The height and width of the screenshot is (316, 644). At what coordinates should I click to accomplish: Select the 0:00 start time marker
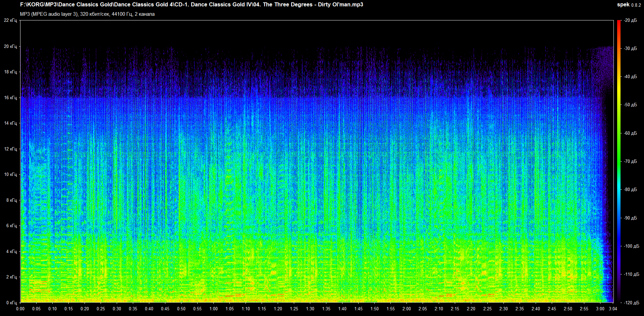(20, 309)
